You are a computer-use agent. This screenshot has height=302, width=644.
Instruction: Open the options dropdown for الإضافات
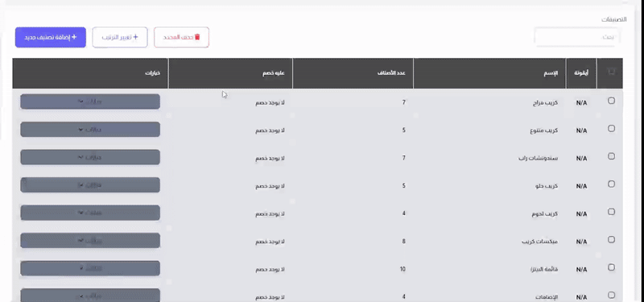(90, 295)
